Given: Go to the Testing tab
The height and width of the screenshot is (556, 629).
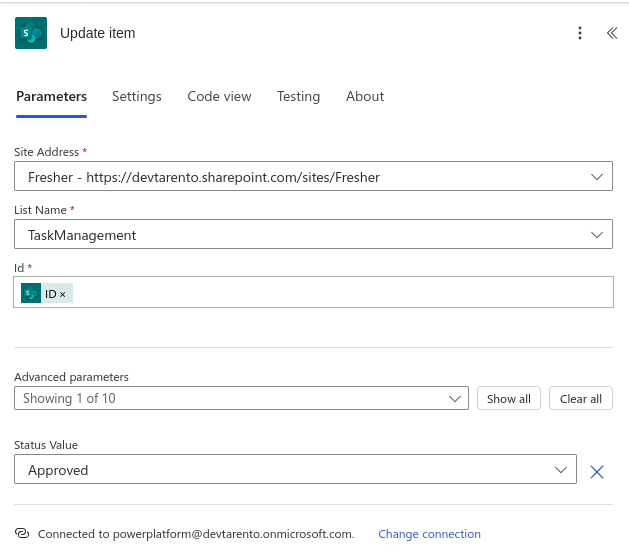Looking at the screenshot, I should pos(298,97).
